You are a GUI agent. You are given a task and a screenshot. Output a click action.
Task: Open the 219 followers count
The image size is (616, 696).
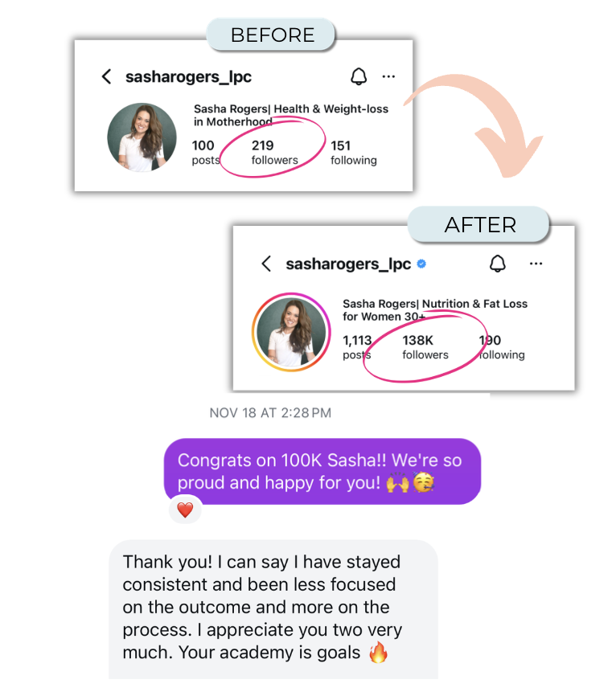(274, 152)
